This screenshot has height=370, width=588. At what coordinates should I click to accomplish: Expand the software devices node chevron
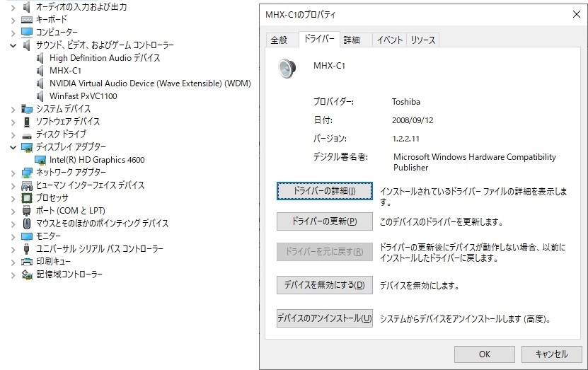pyautogui.click(x=13, y=122)
